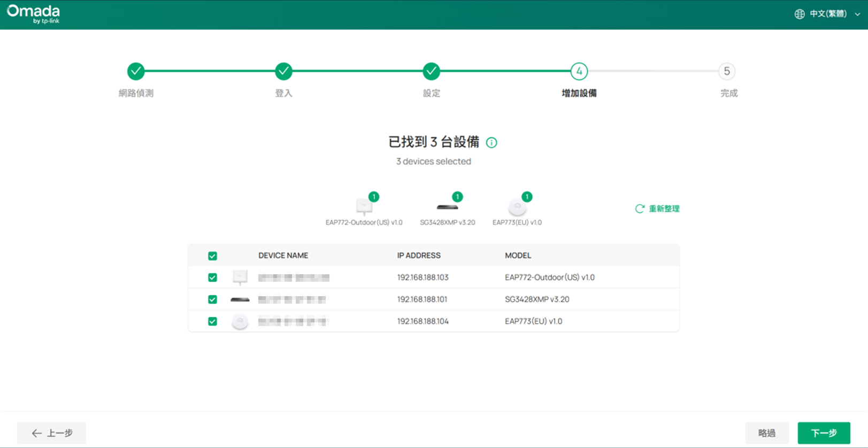The height and width of the screenshot is (448, 868).
Task: Click the 上一步 back button
Action: [52, 433]
